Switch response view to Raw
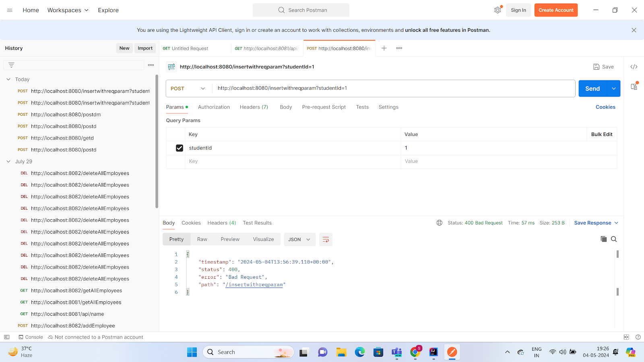644x362 pixels. click(x=202, y=239)
